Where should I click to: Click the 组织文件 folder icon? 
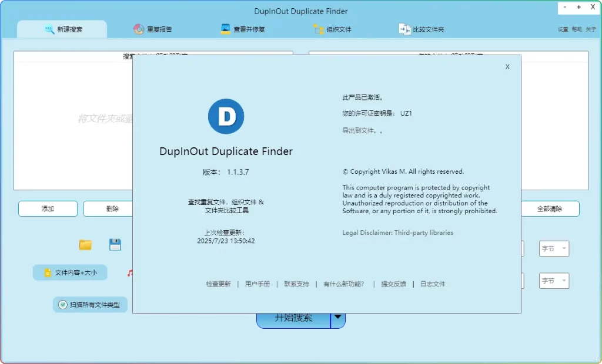[x=318, y=29]
